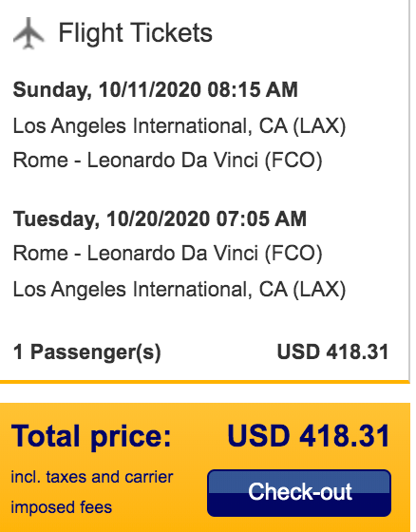The width and height of the screenshot is (416, 532).
Task: Click the orange divider line below passengers
Action: coord(204,382)
